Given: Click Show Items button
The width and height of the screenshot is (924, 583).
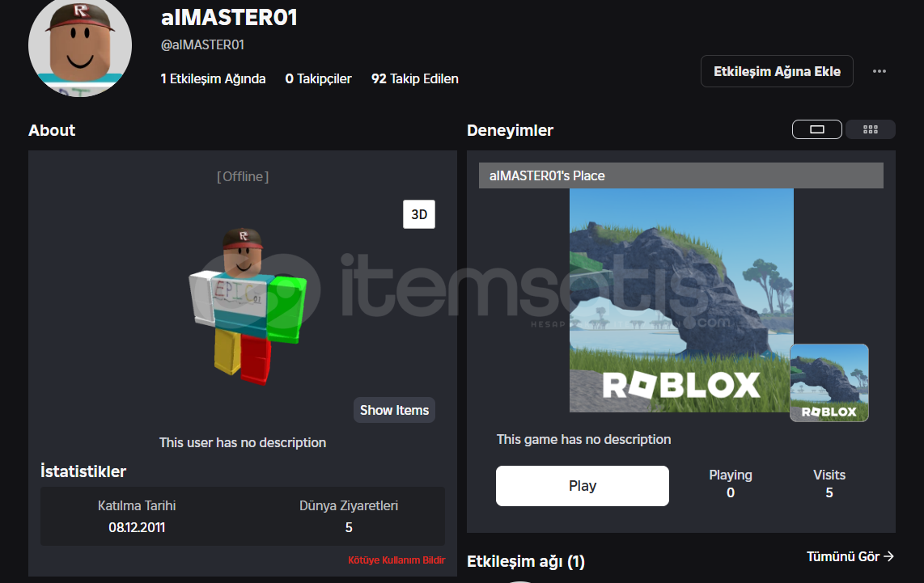Looking at the screenshot, I should (394, 411).
